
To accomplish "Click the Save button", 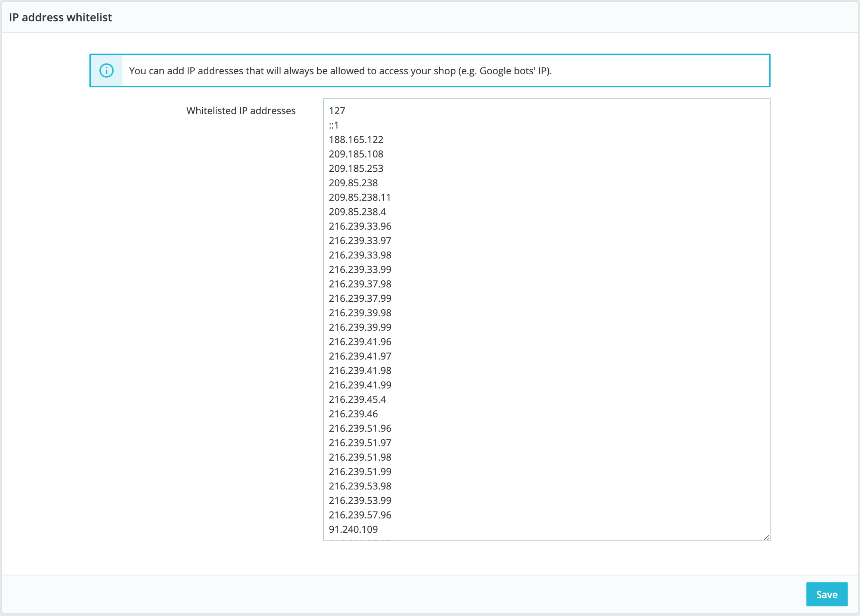I will tap(826, 594).
